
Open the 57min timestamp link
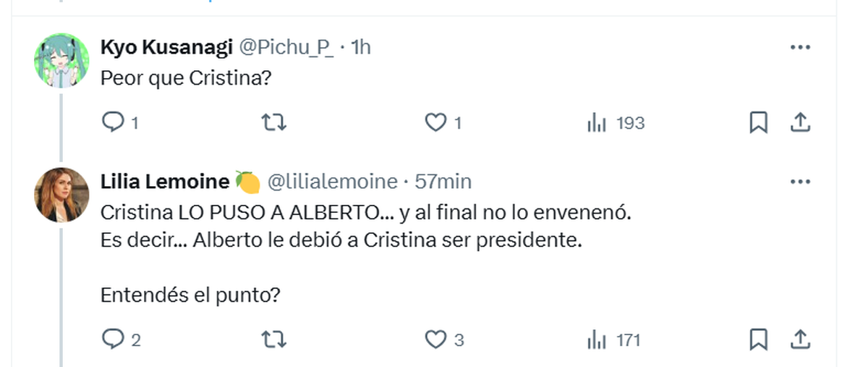pos(443,181)
